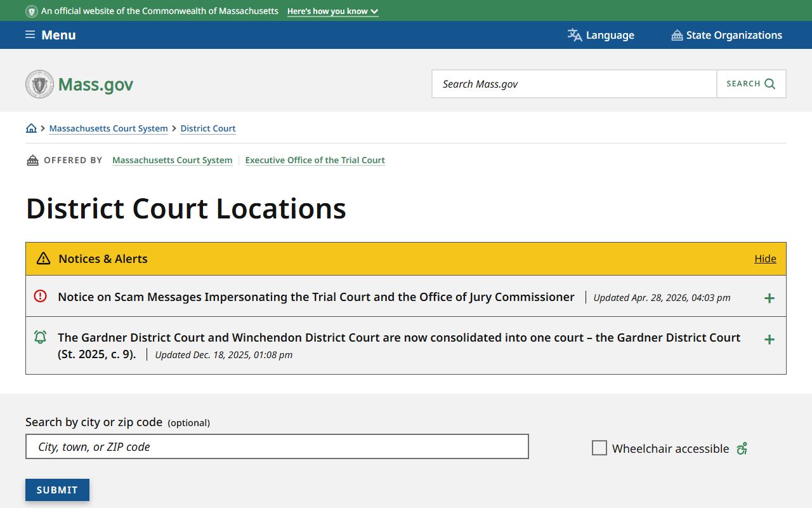
Task: Click the red exclamation alert icon
Action: click(x=40, y=296)
